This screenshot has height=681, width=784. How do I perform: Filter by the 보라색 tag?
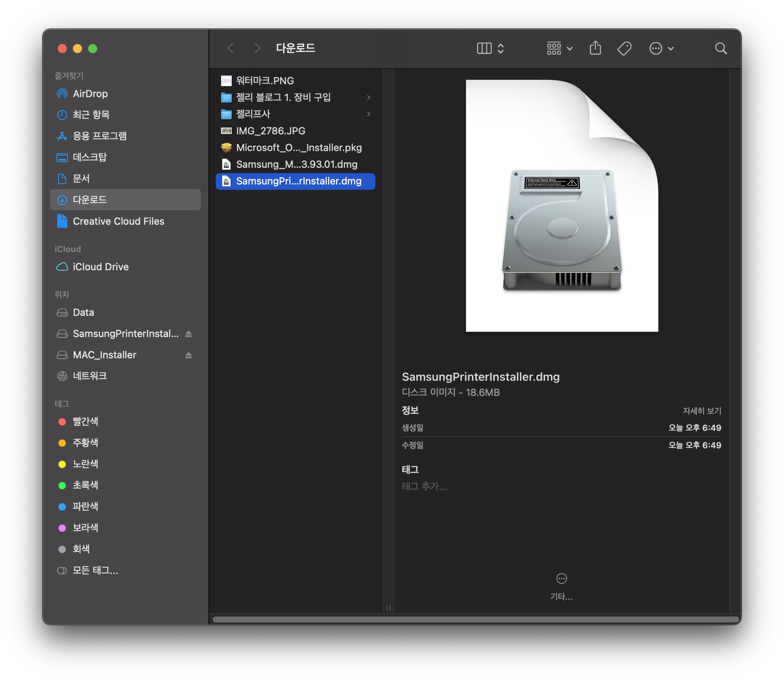(x=125, y=528)
